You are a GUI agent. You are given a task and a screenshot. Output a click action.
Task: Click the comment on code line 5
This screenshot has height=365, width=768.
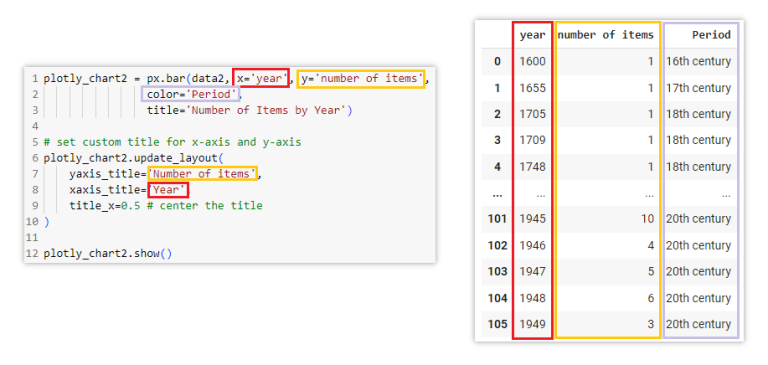tap(172, 143)
